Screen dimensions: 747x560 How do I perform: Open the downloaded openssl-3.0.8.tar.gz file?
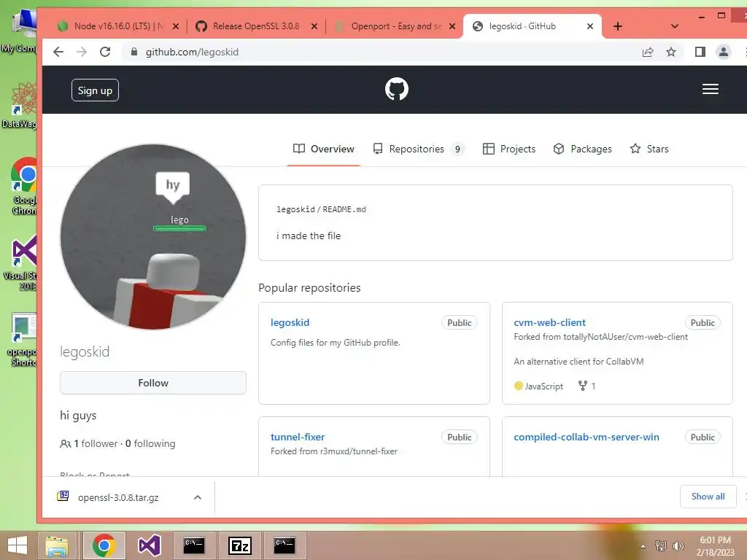(x=117, y=497)
